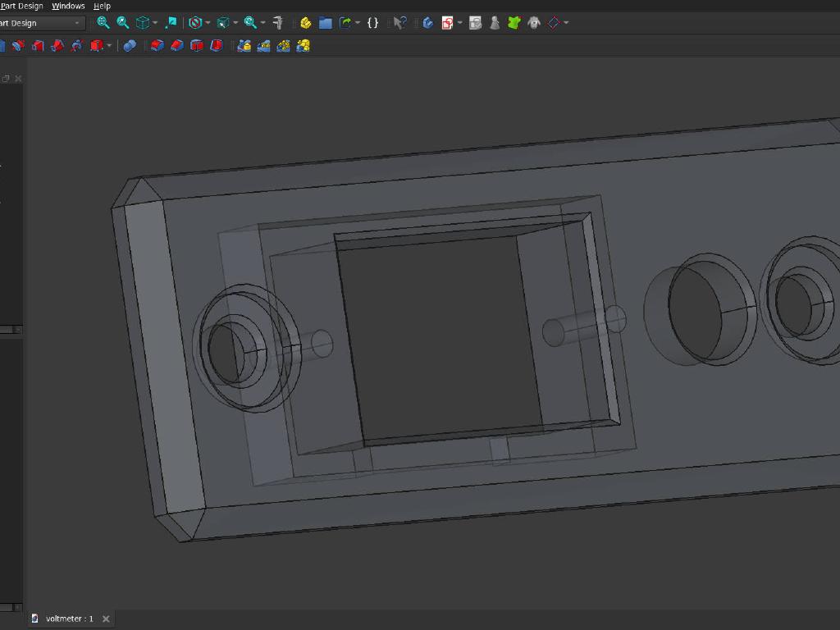Expand the draw style dropdown arrow
840x630 pixels.
pyautogui.click(x=208, y=23)
